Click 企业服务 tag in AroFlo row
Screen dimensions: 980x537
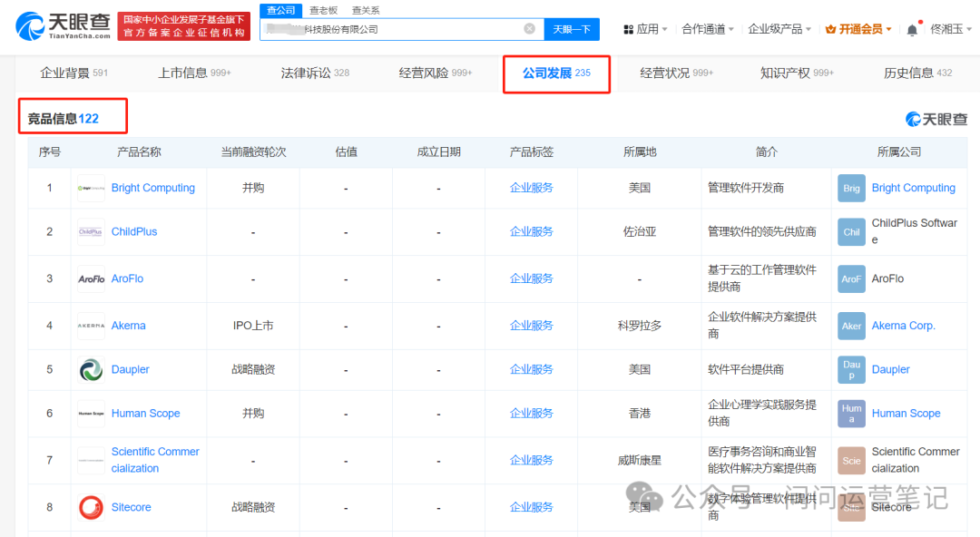coord(531,278)
